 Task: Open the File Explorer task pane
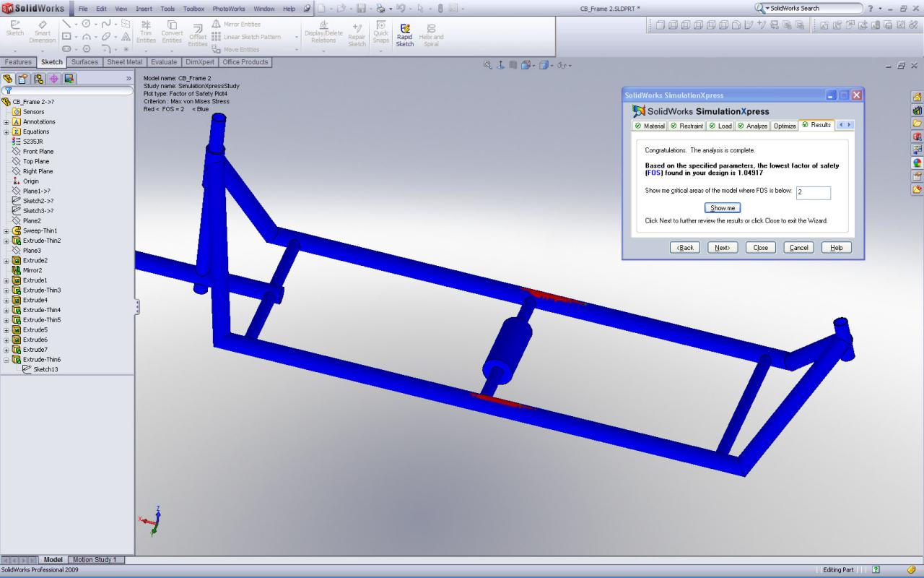pyautogui.click(x=917, y=124)
